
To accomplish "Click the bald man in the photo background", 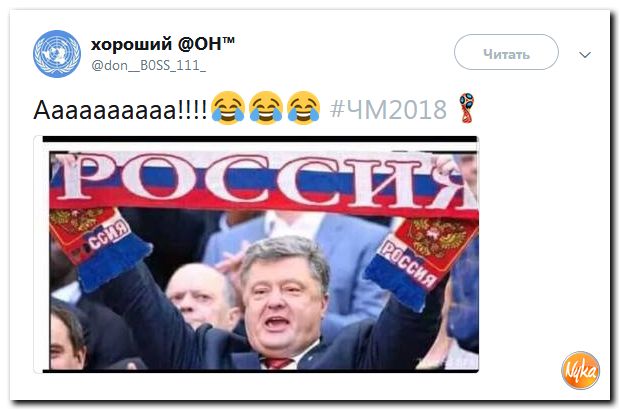I will [x=201, y=295].
